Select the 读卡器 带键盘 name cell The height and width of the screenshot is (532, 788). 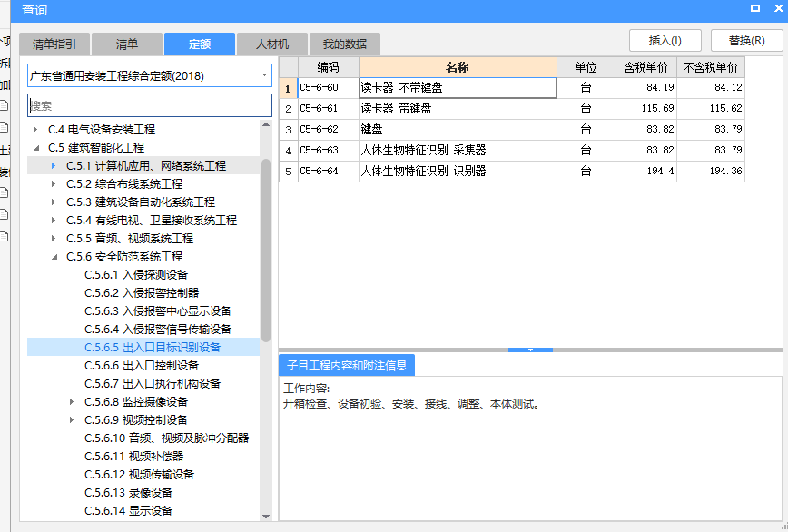[458, 109]
